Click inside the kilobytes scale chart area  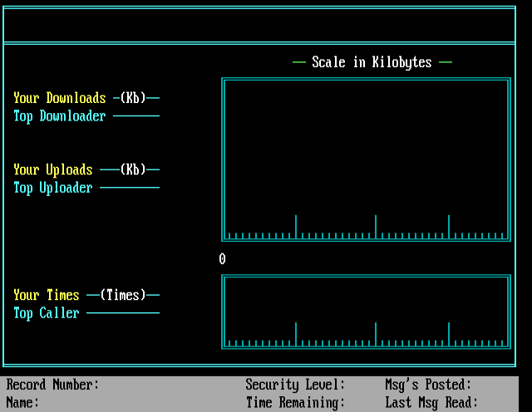pyautogui.click(x=366, y=159)
